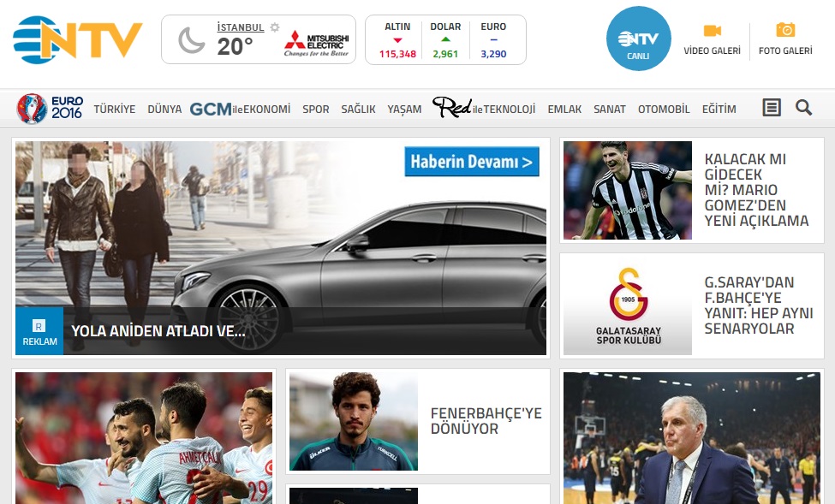Read the Mario Gomez headline
This screenshot has height=504, width=835.
click(x=757, y=190)
